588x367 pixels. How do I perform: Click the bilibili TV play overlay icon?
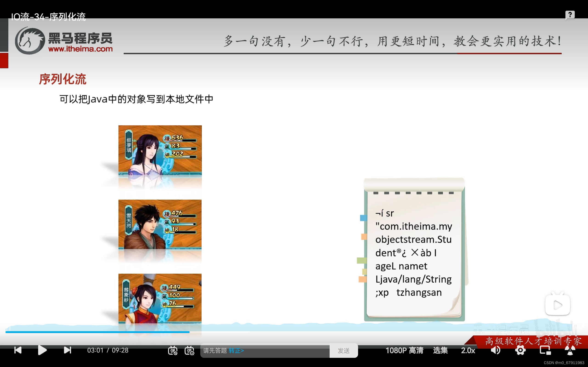[557, 305]
